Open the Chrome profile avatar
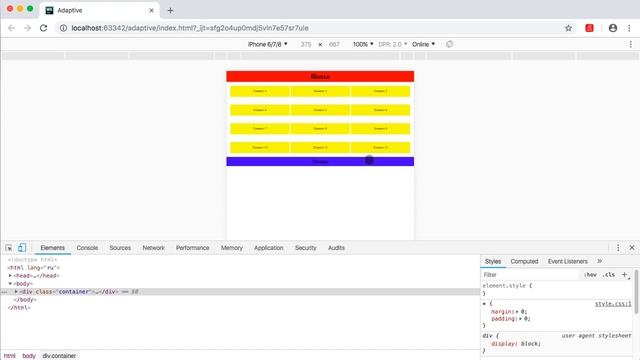 click(x=613, y=28)
